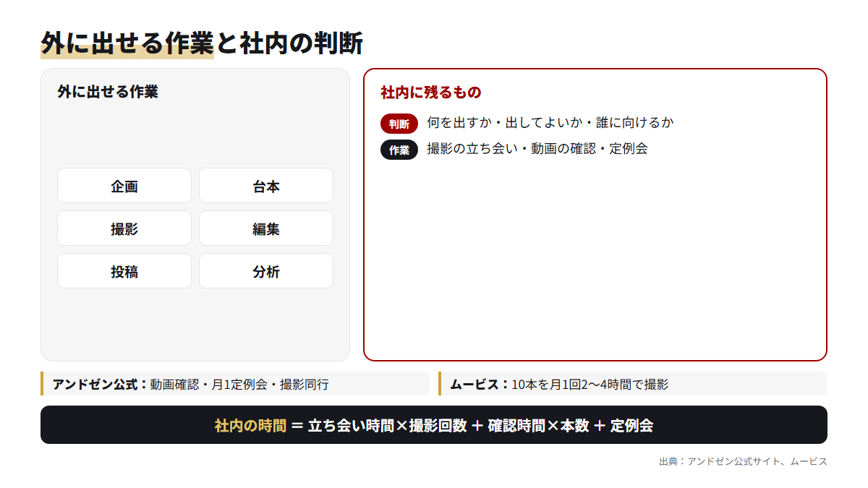Click the heading 外に出せる作業 in the left panel

tap(108, 92)
